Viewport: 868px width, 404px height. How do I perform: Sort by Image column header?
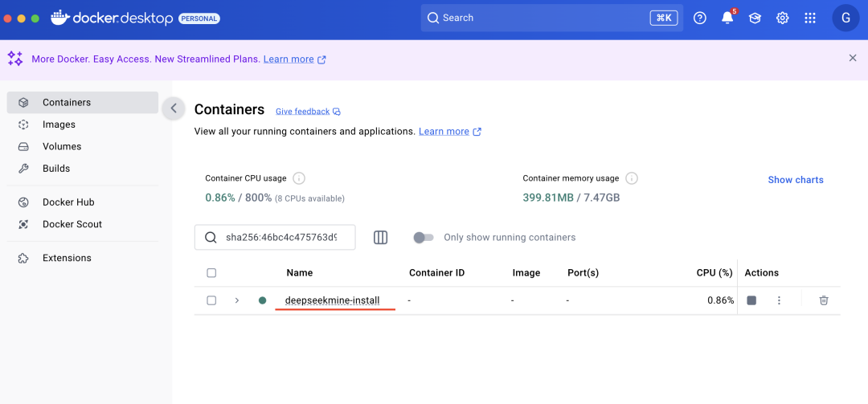tap(526, 273)
